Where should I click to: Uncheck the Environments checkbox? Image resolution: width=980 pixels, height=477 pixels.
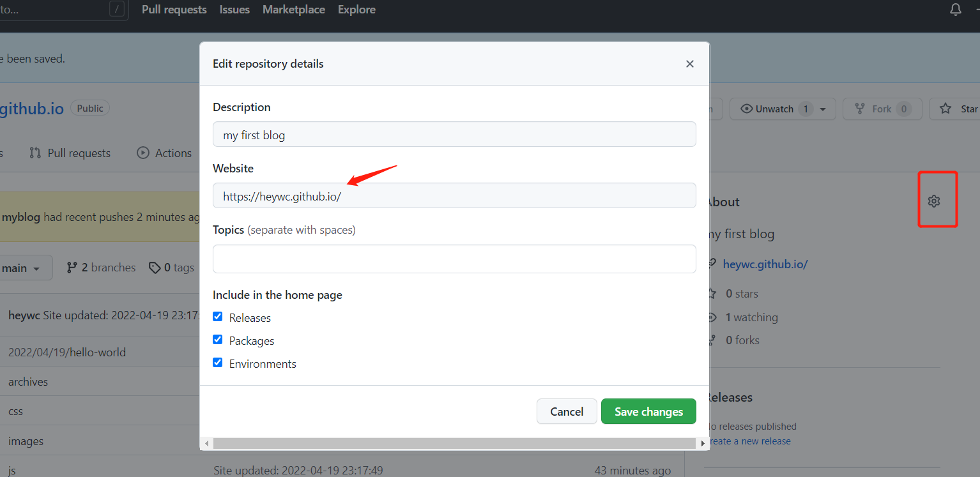point(218,363)
